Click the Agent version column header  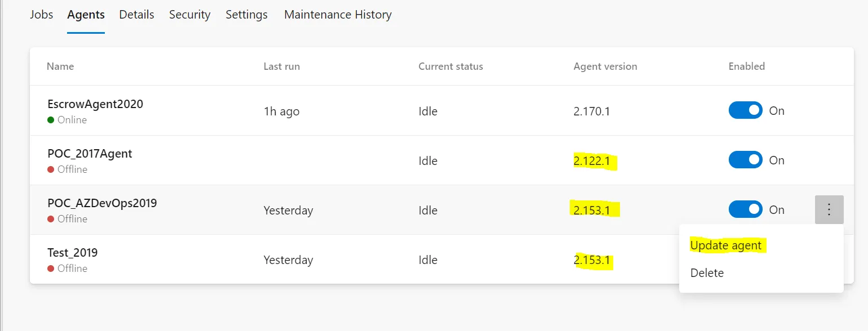[x=605, y=66]
